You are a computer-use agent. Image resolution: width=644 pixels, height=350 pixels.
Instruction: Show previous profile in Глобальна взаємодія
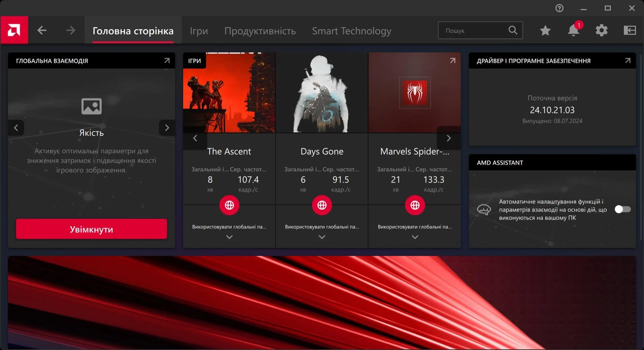click(x=16, y=128)
